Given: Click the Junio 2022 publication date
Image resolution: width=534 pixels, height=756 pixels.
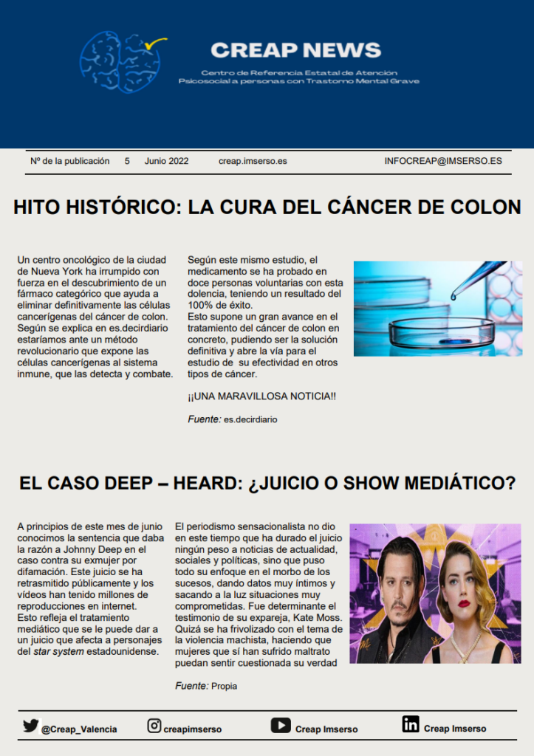Looking at the screenshot, I should point(166,161).
